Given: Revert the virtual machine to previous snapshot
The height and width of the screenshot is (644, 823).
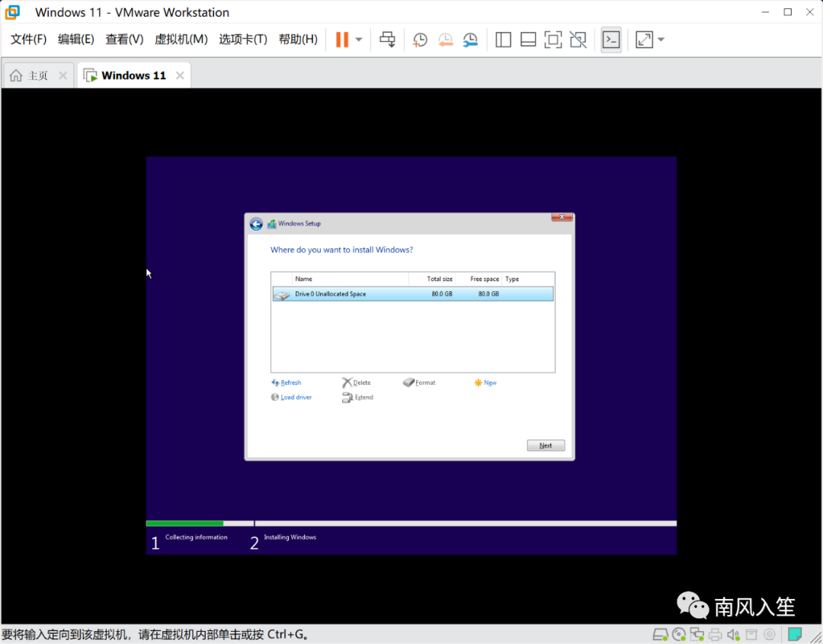Looking at the screenshot, I should point(445,40).
